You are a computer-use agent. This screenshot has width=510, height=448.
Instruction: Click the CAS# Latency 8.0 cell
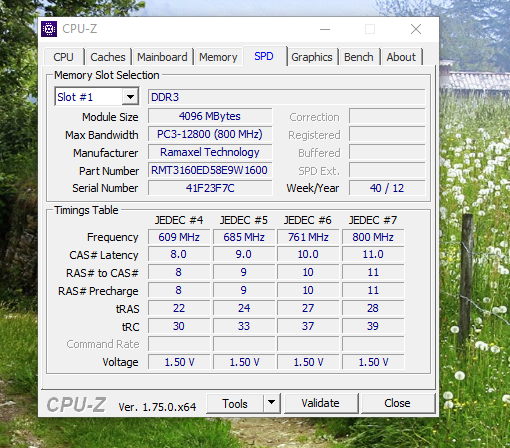tap(179, 254)
